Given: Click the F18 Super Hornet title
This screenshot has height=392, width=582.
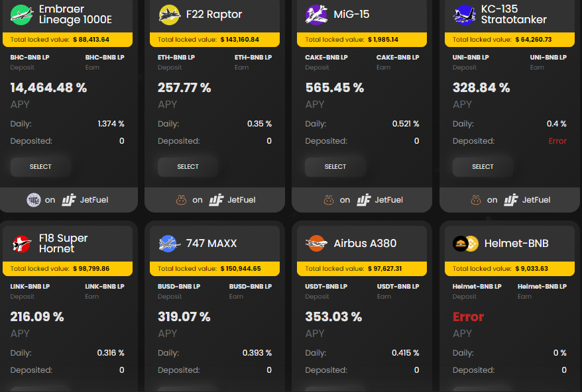Looking at the screenshot, I should click(x=63, y=243).
